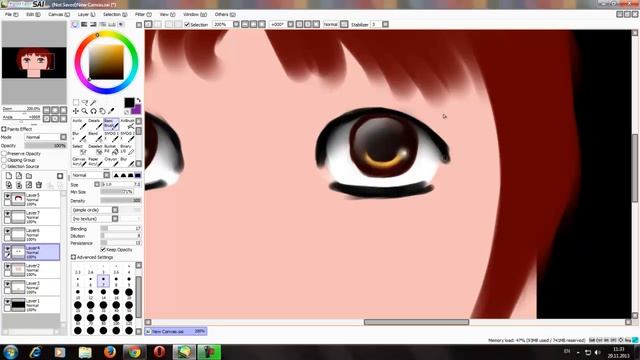Screen dimensions: 640x360
Task: Choose the Binary pen tool
Action: (127, 149)
